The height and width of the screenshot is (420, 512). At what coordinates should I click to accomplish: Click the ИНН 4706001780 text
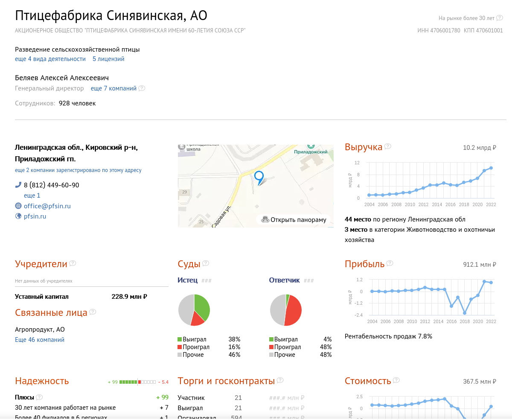pyautogui.click(x=439, y=31)
